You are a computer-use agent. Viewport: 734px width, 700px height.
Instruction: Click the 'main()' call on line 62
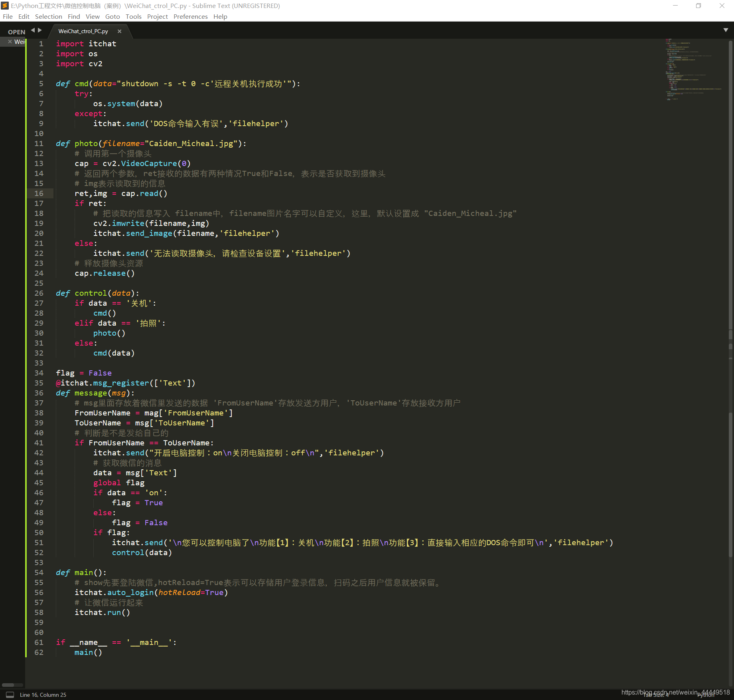(88, 652)
